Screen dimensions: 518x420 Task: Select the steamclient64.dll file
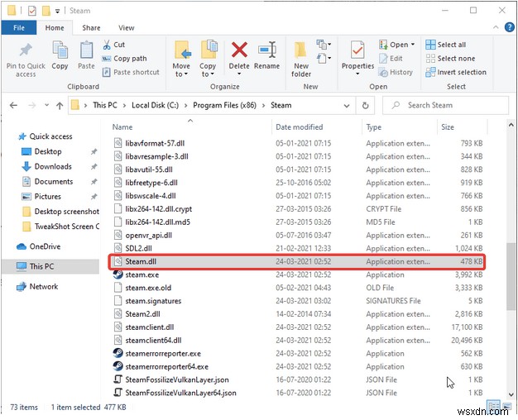click(x=153, y=340)
